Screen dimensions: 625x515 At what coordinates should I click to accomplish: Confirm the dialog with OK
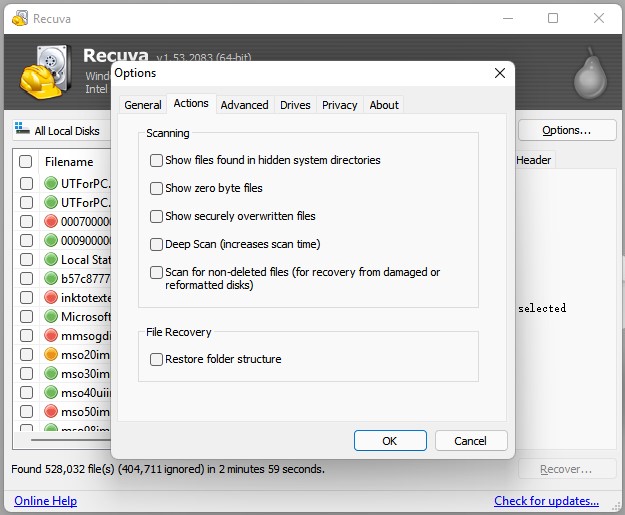pos(390,441)
